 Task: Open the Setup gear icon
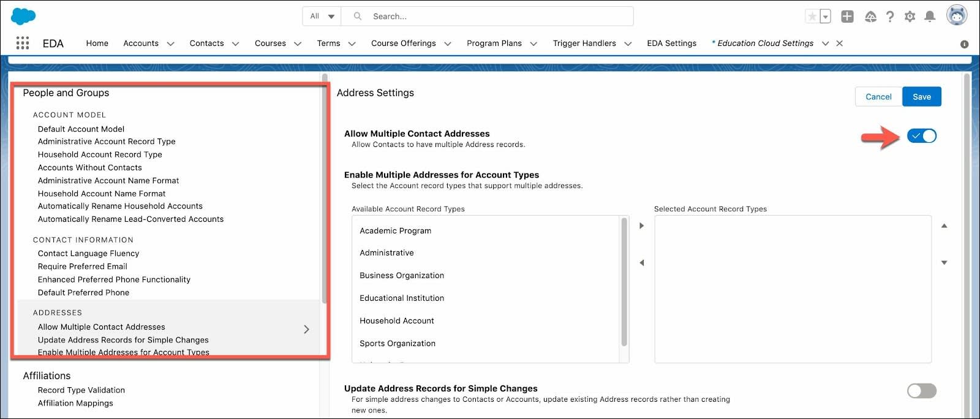click(910, 17)
